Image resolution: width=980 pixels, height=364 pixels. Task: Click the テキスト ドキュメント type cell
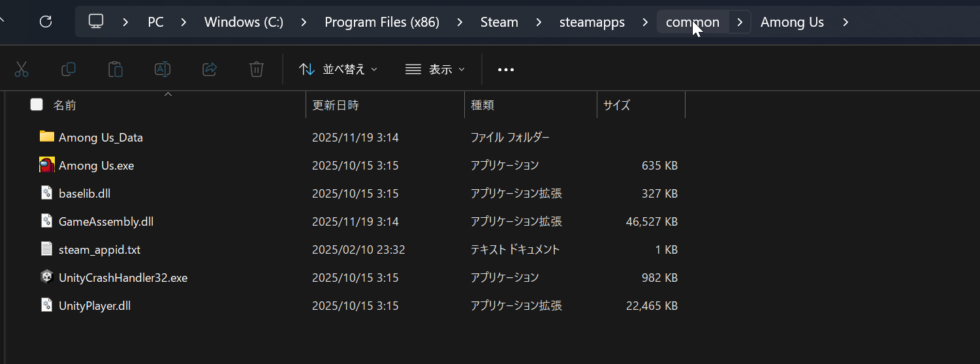pos(515,250)
